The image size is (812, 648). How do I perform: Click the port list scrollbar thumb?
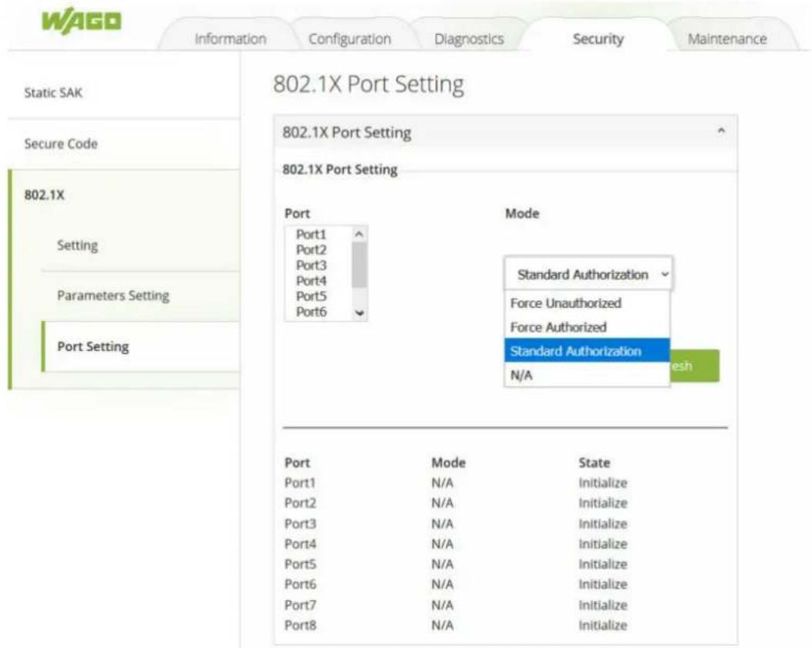(x=359, y=265)
